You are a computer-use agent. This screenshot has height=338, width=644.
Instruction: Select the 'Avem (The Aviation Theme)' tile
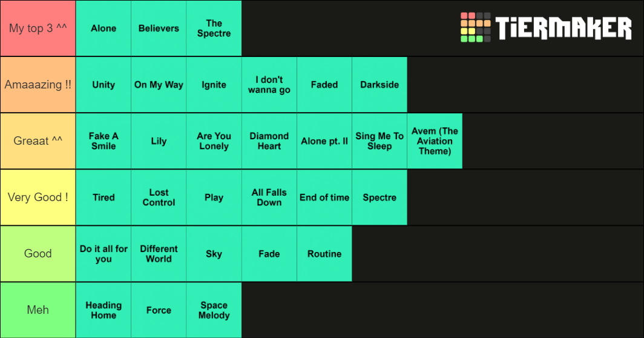pyautogui.click(x=435, y=141)
